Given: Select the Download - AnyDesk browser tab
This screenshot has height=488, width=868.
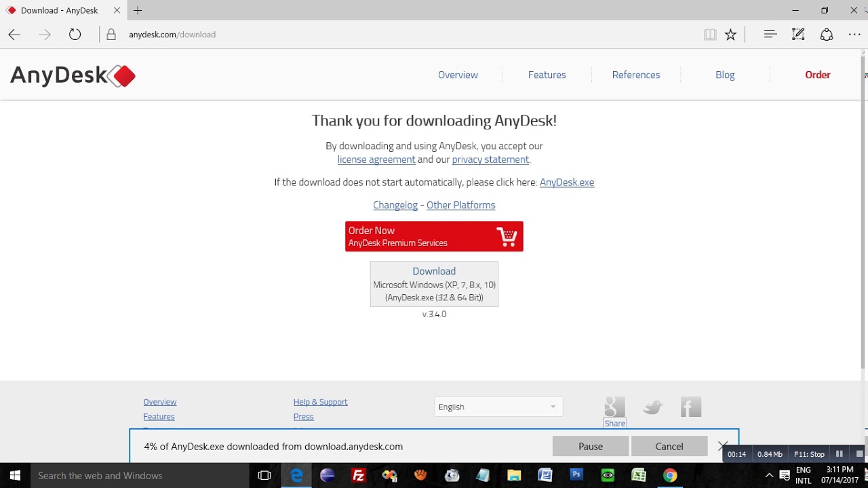Looking at the screenshot, I should (64, 10).
